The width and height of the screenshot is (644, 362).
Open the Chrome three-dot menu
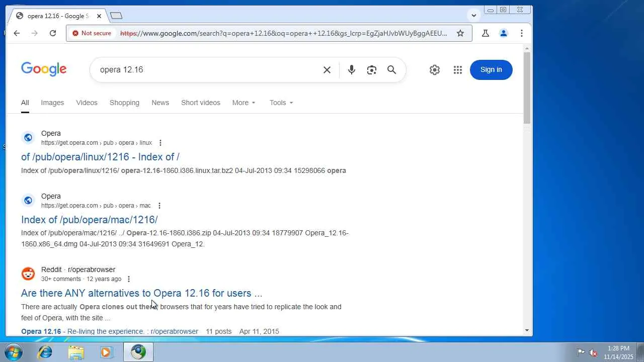[521, 33]
